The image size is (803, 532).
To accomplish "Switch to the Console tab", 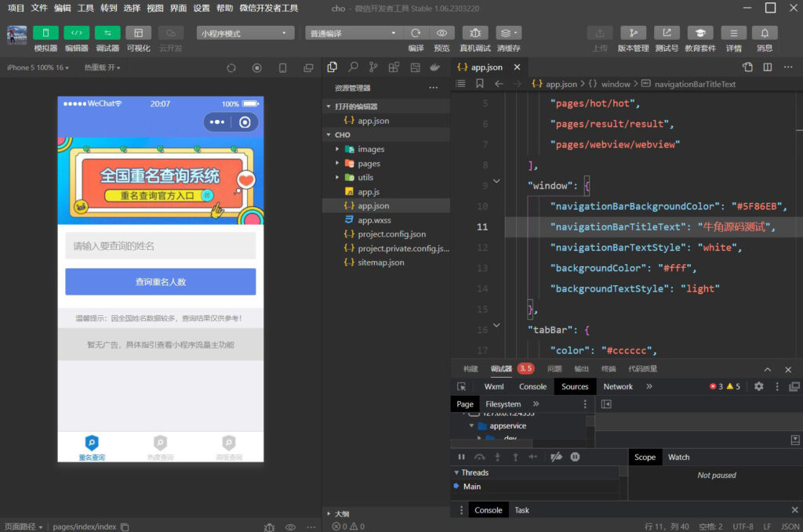I will coord(532,386).
